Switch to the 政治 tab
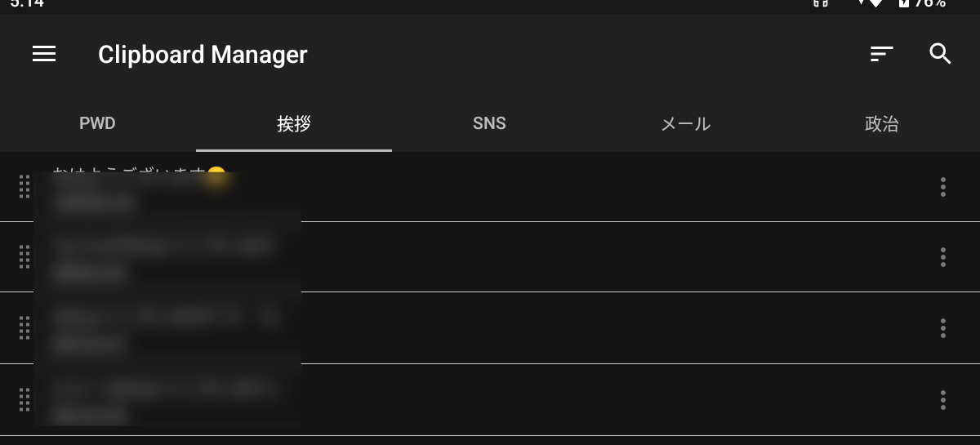980x445 pixels. 882,124
